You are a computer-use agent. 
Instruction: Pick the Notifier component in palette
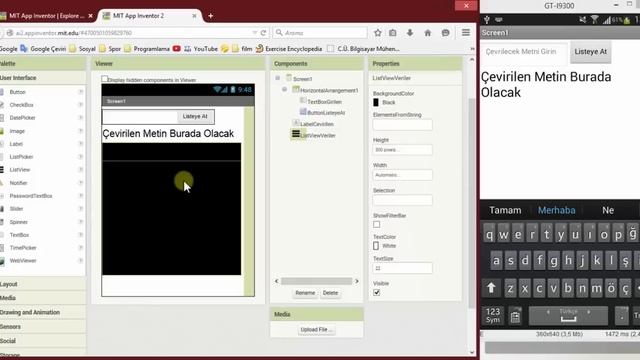point(18,183)
